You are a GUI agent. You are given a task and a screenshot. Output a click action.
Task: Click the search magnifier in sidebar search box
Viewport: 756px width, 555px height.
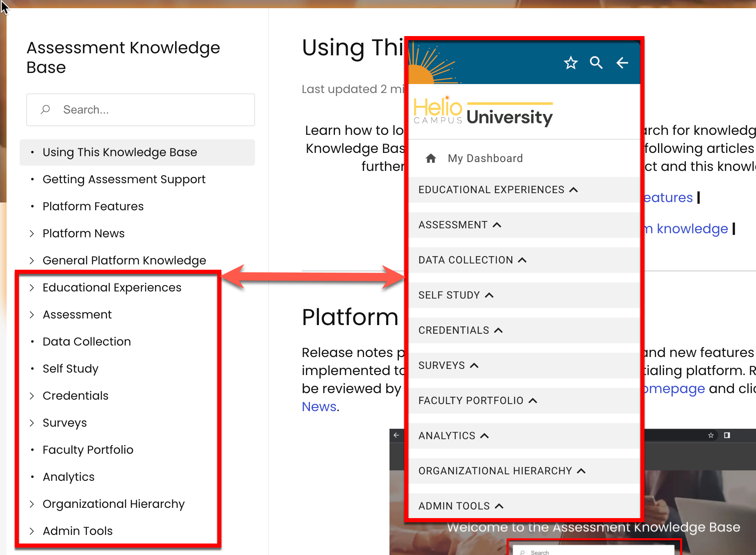[x=46, y=109]
